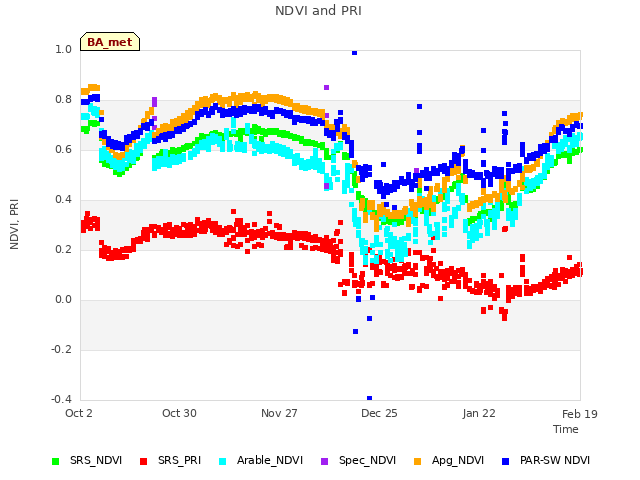Screen dimensions: 640x480
Task: Click the purple Spec_NDVI point near 0.85
Action: 327,87
